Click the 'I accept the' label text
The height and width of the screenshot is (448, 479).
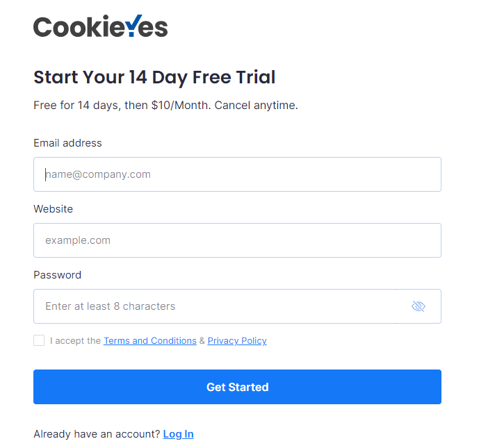tap(75, 341)
